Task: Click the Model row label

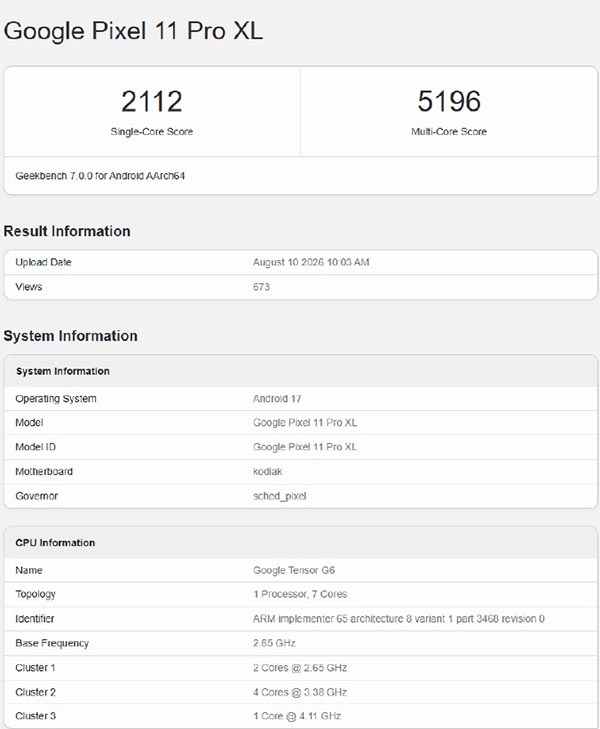Action: [29, 423]
